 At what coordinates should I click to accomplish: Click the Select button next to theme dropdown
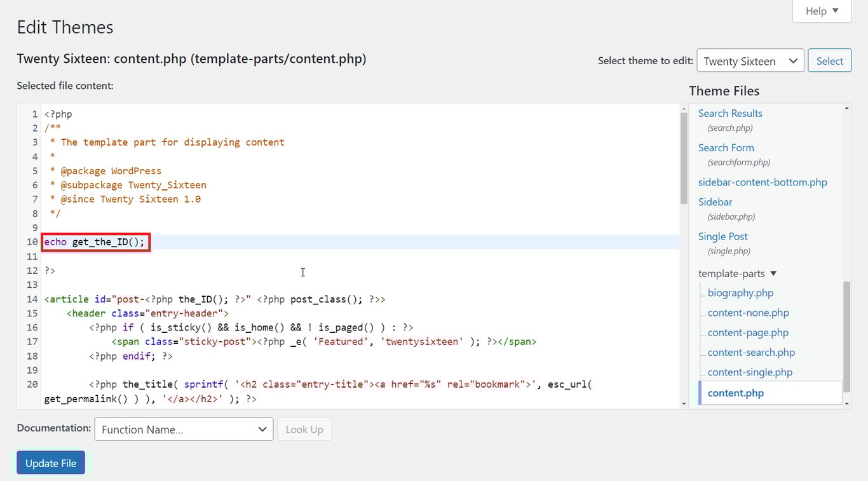829,60
